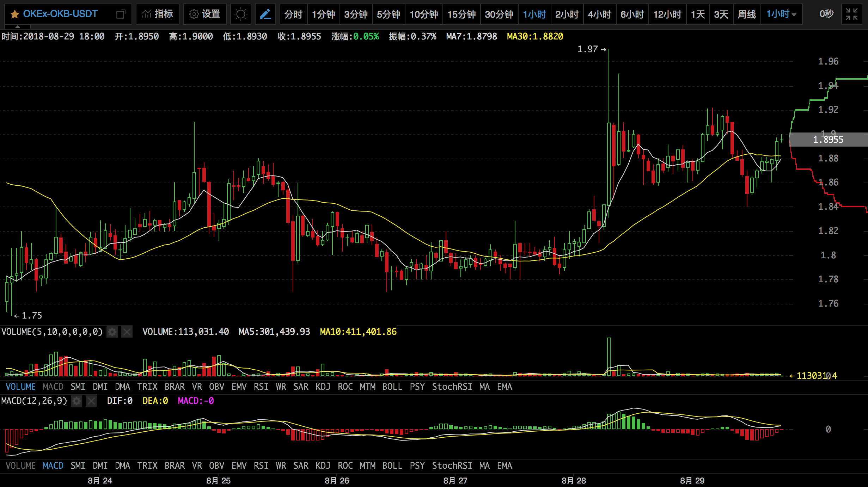Close the VOLUME indicator panel
Viewport: 868px width, 487px height.
point(127,332)
